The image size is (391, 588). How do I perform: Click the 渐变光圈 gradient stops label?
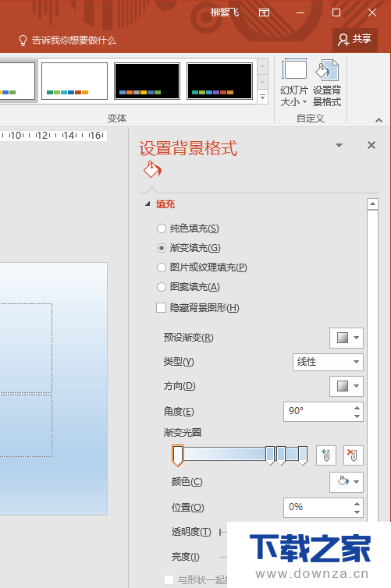click(183, 432)
